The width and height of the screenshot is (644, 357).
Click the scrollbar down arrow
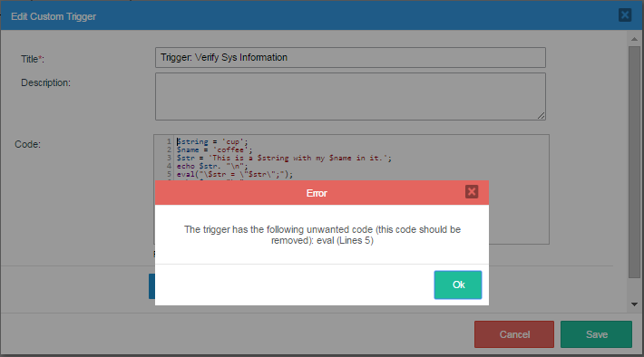click(634, 304)
